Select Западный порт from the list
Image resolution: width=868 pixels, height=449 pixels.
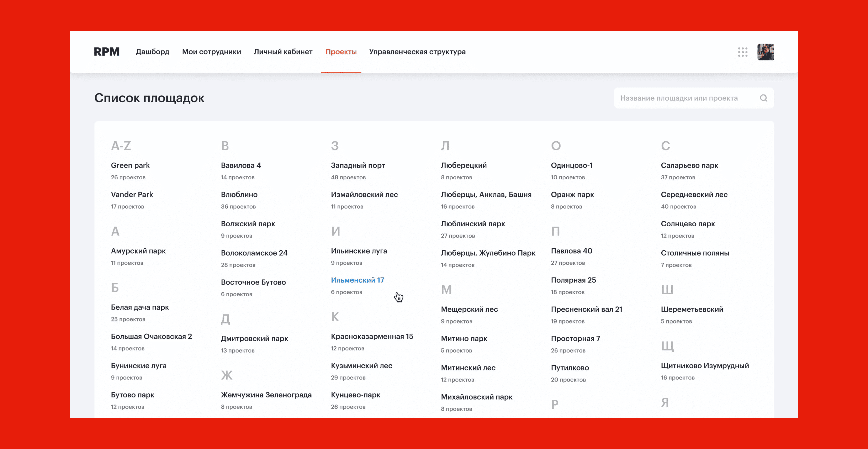coord(358,165)
